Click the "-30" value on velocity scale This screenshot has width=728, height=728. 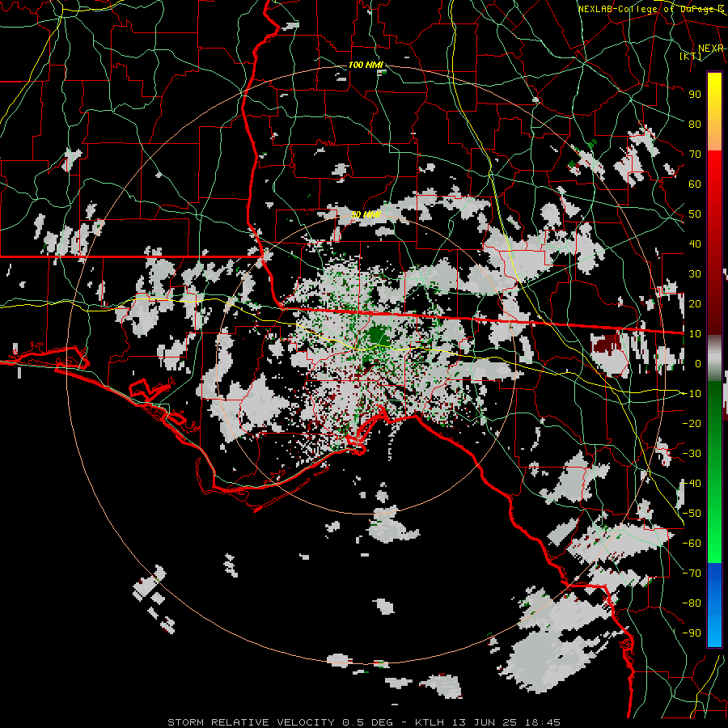[x=692, y=454]
